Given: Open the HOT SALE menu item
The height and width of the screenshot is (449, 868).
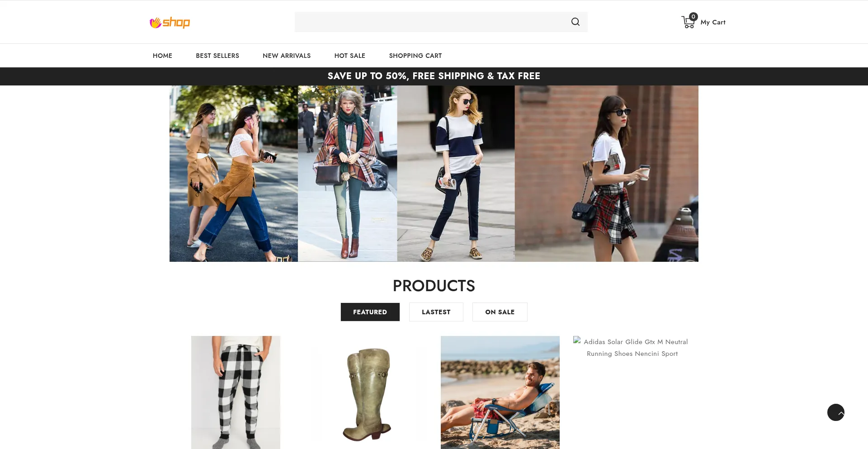Looking at the screenshot, I should tap(350, 56).
